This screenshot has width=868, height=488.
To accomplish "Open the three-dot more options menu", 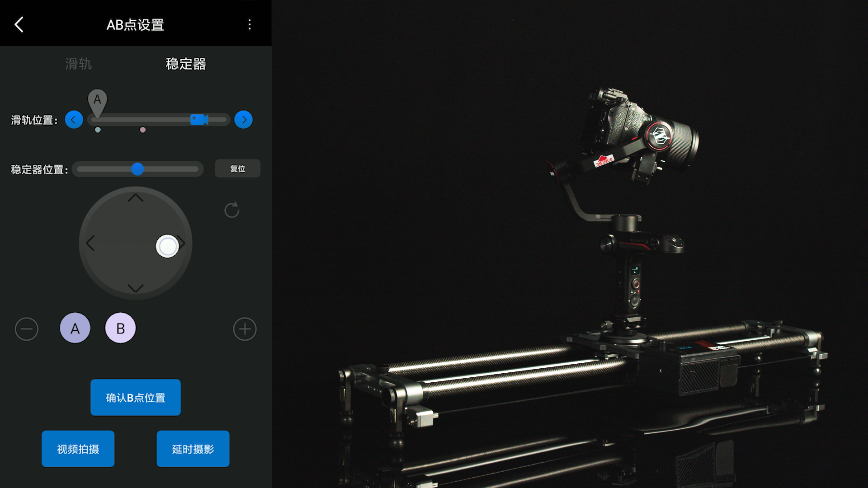I will coord(250,25).
